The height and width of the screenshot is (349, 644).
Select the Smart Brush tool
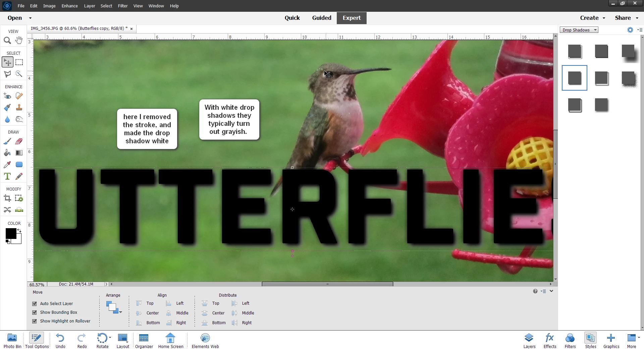[x=7, y=108]
